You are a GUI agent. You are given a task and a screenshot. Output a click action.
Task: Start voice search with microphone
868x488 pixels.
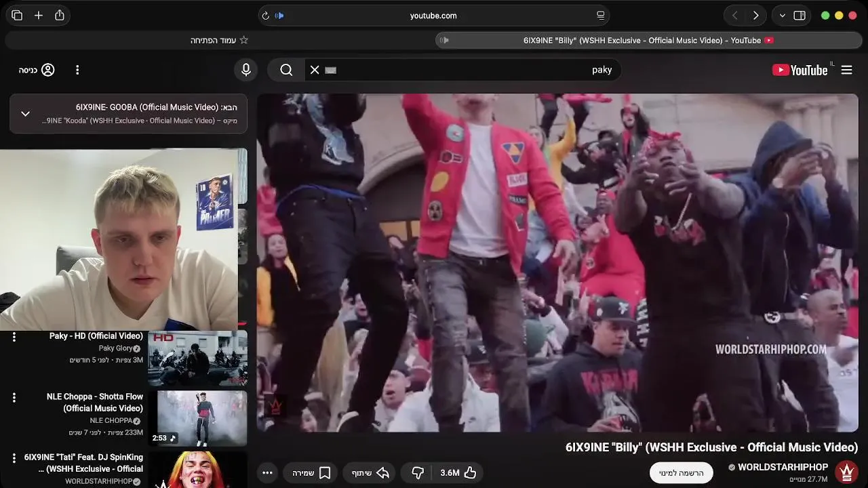(x=246, y=70)
